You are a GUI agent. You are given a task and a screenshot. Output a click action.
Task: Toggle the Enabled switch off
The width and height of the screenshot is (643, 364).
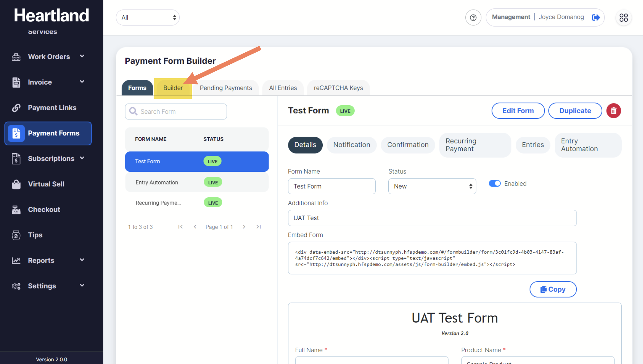point(495,184)
